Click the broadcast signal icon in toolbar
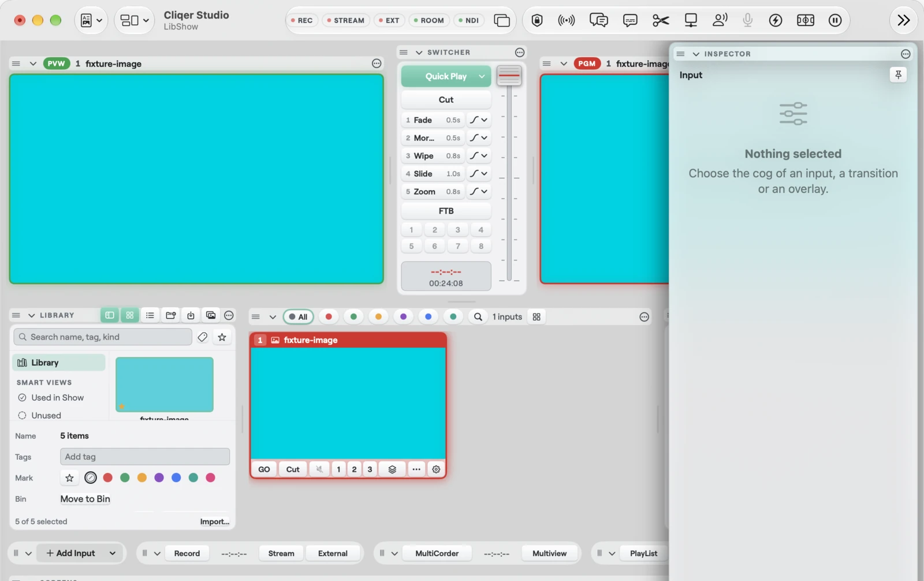The height and width of the screenshot is (581, 924). pos(567,20)
